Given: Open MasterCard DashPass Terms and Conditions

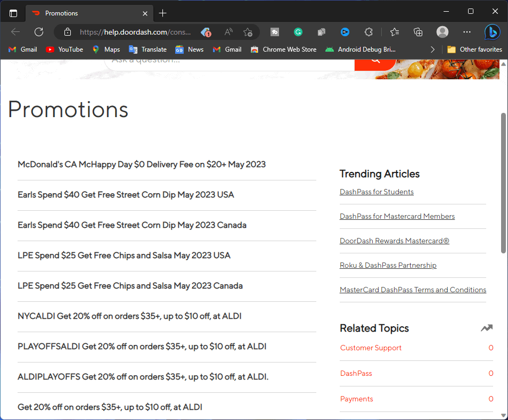Looking at the screenshot, I should (413, 290).
